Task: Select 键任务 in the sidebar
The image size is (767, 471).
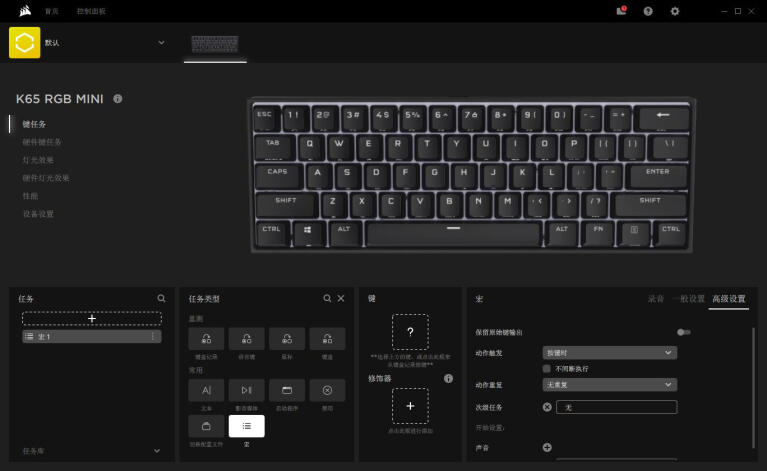Action: pos(34,124)
